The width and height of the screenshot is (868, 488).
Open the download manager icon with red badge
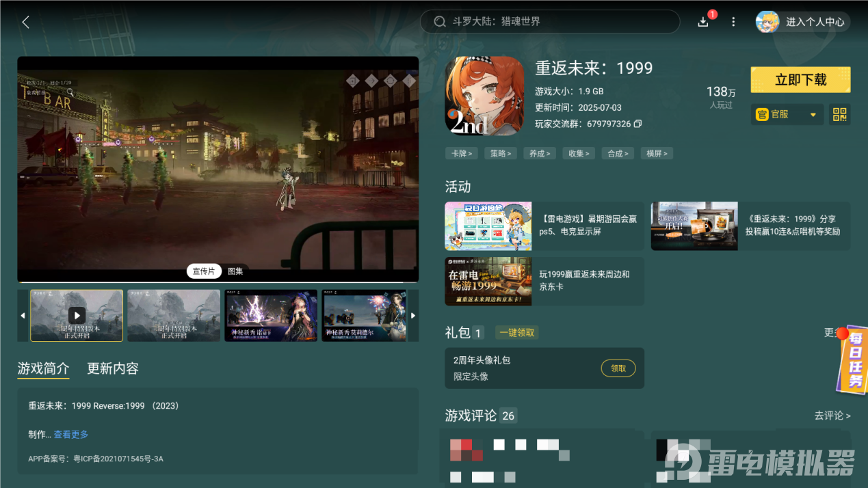click(702, 21)
